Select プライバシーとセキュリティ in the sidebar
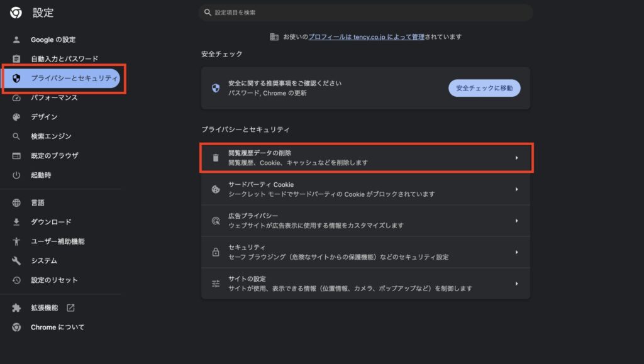This screenshot has height=364, width=644. coord(74,78)
